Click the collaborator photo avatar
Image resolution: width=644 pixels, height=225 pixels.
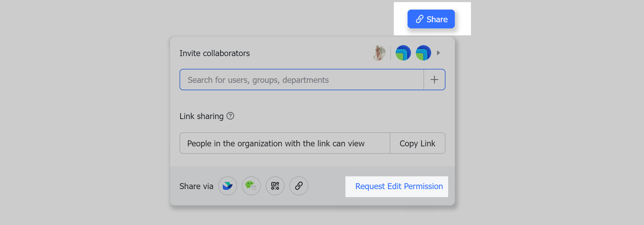point(379,53)
